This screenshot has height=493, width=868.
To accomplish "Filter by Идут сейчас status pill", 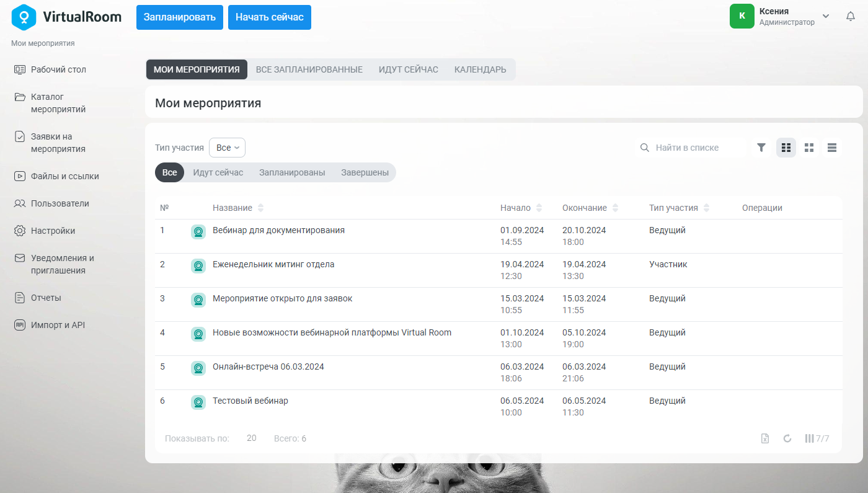I will pos(218,172).
